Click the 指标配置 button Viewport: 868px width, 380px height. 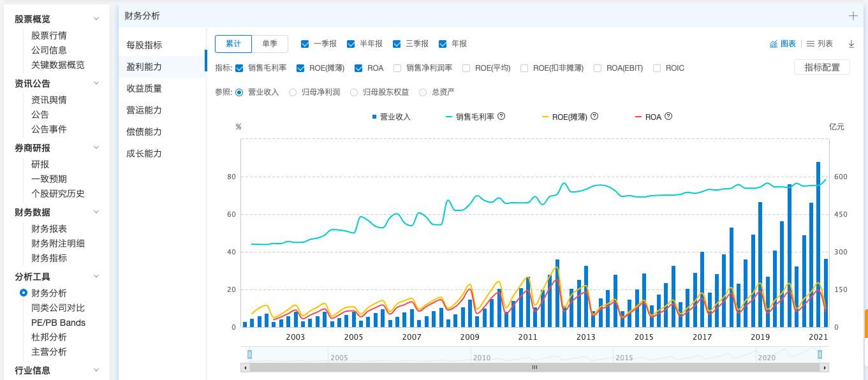click(x=822, y=66)
